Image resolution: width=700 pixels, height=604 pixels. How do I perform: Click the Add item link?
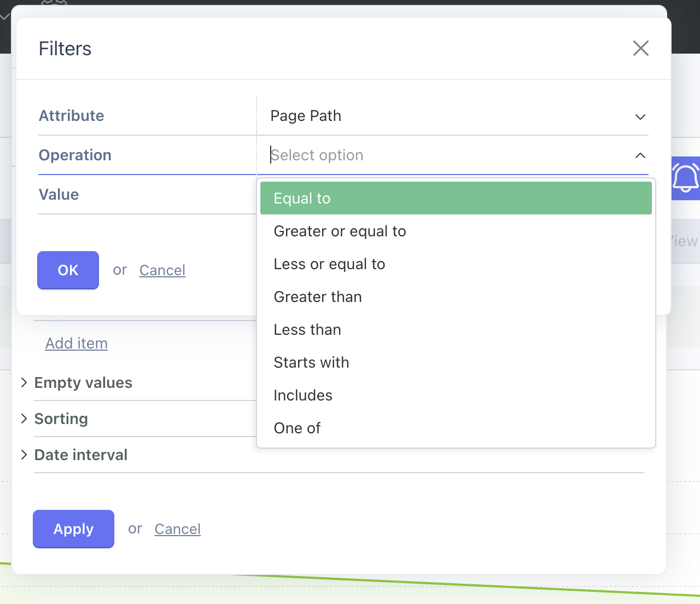pyautogui.click(x=77, y=344)
